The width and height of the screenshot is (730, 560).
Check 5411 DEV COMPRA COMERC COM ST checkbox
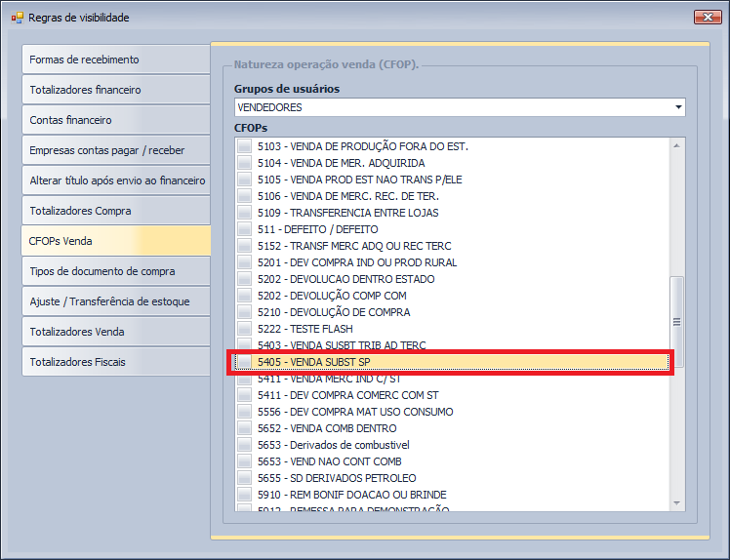pyautogui.click(x=244, y=395)
